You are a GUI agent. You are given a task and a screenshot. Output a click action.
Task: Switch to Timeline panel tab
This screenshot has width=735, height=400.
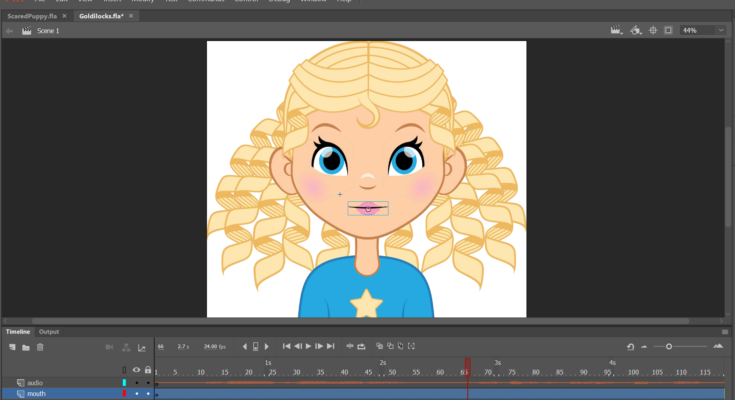(18, 332)
